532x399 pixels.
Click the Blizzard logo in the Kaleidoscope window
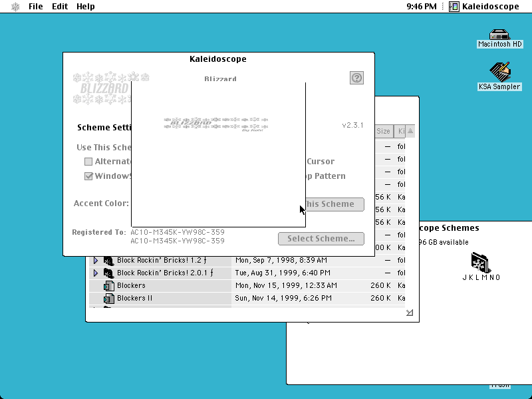[x=102, y=88]
